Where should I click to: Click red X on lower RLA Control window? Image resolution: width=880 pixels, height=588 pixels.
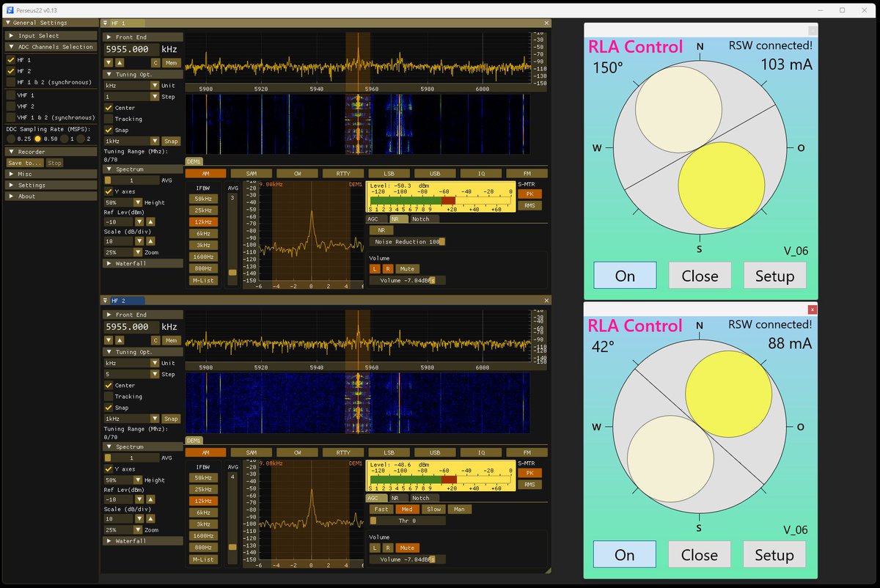pyautogui.click(x=812, y=310)
